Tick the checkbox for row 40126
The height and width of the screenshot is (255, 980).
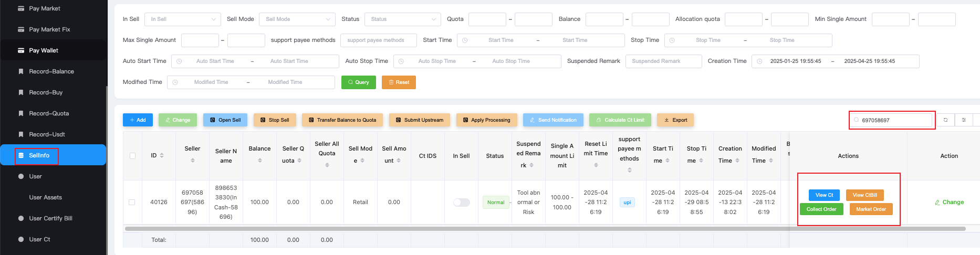tap(132, 202)
